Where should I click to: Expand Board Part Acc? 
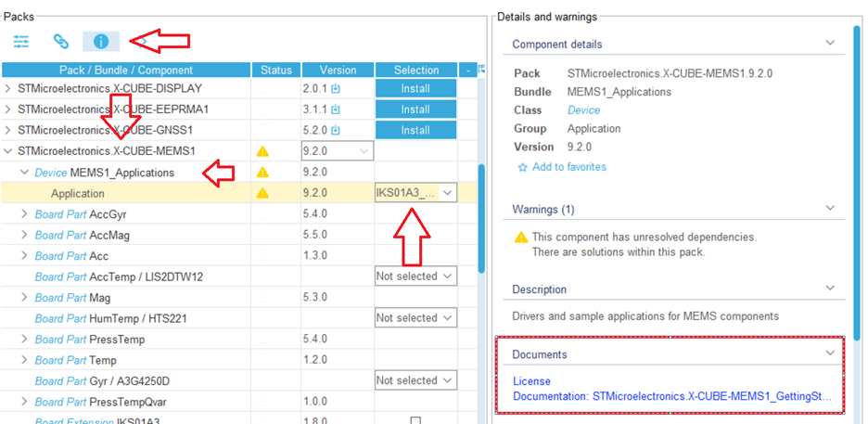24,256
